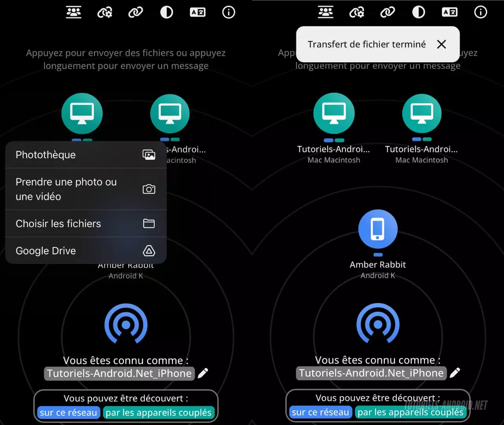Image resolution: width=504 pixels, height=425 pixels.
Task: Toggle dark/light theme in left screen
Action: (167, 13)
